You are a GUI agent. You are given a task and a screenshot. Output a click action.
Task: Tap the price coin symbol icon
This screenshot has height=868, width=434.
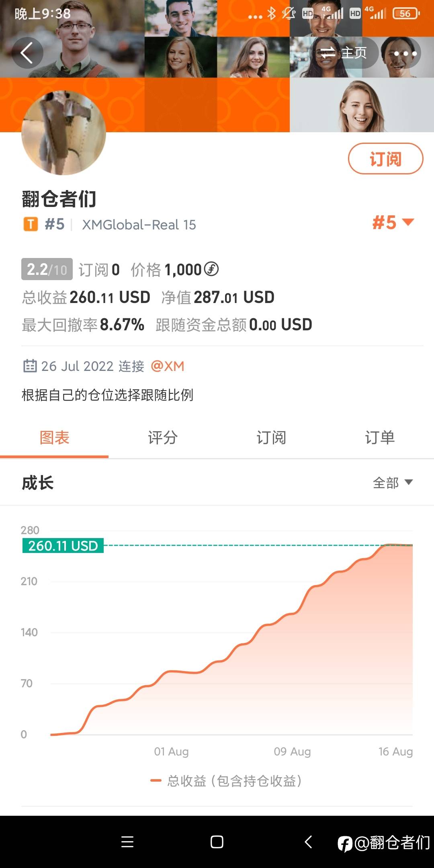tap(211, 269)
